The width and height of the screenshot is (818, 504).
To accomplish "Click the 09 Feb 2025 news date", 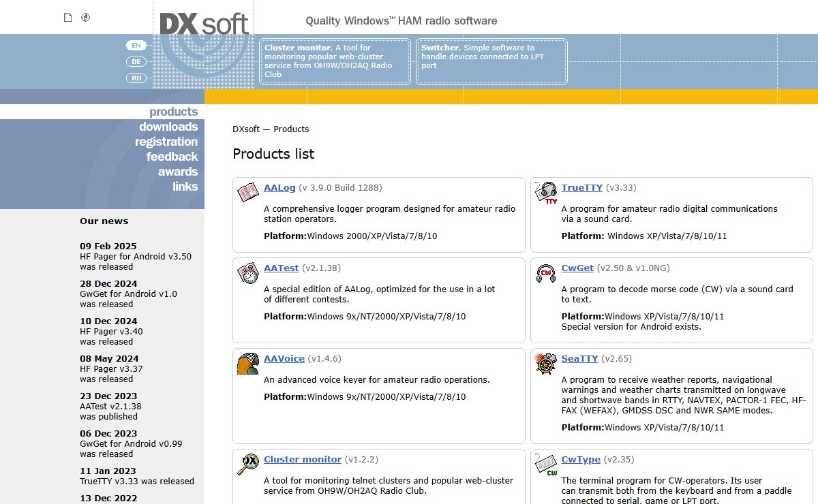I will 108,247.
